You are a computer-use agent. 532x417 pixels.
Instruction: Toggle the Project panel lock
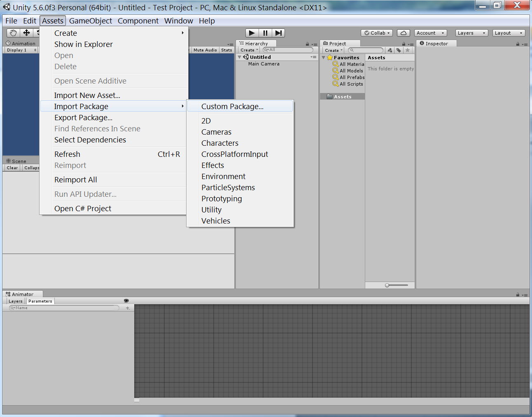404,44
